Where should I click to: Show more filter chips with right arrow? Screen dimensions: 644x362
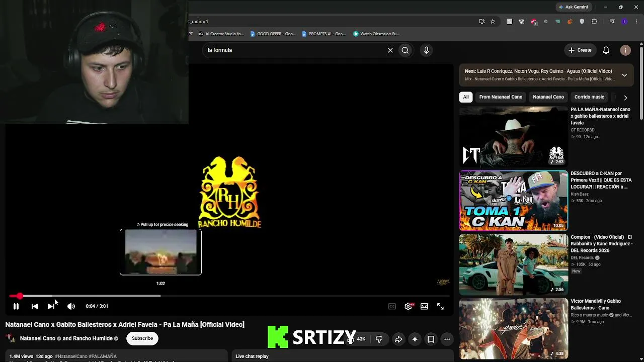pyautogui.click(x=625, y=98)
